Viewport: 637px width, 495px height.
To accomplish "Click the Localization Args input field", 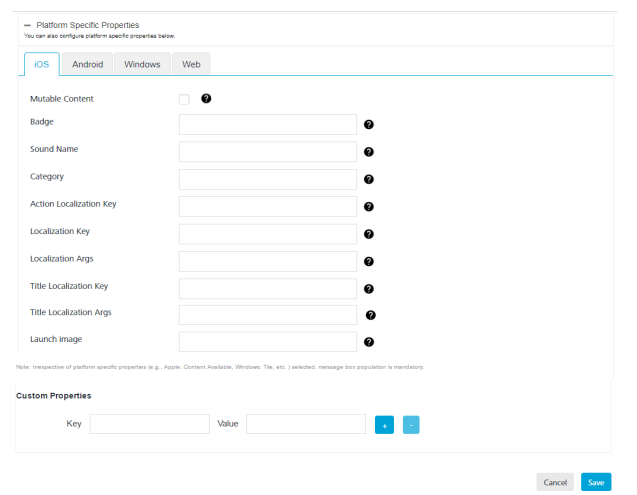I will [268, 261].
